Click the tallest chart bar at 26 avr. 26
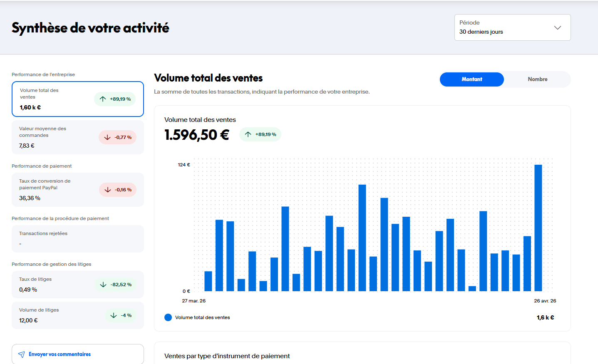The image size is (598, 364). (538, 228)
